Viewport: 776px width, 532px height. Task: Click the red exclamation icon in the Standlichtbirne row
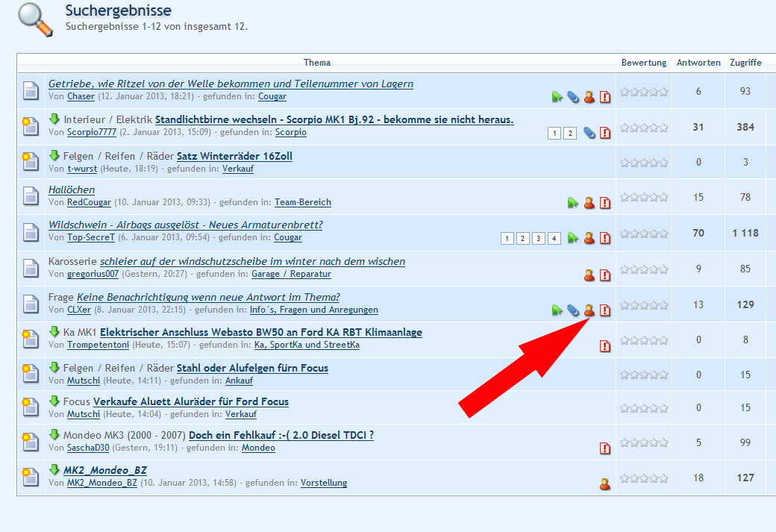point(605,133)
